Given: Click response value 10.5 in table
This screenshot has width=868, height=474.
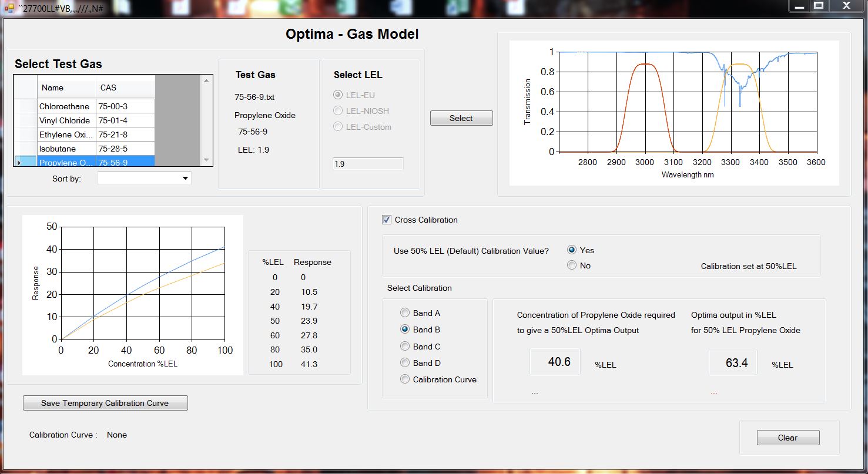Looking at the screenshot, I should click(309, 292).
